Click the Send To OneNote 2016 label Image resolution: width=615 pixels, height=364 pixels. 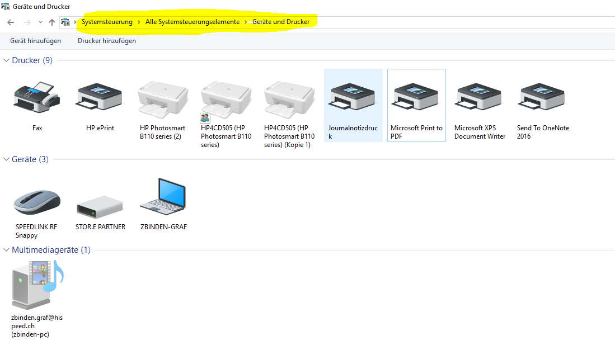click(543, 132)
